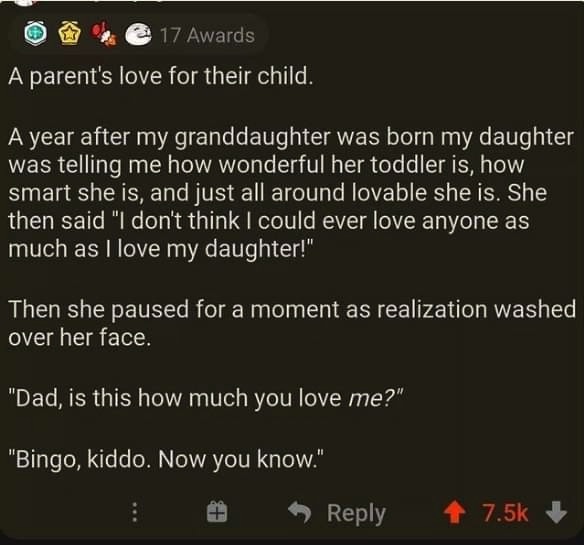The width and height of the screenshot is (584, 545).
Task: Click the 'Then she paused for a moment' paragraph
Action: [x=292, y=323]
